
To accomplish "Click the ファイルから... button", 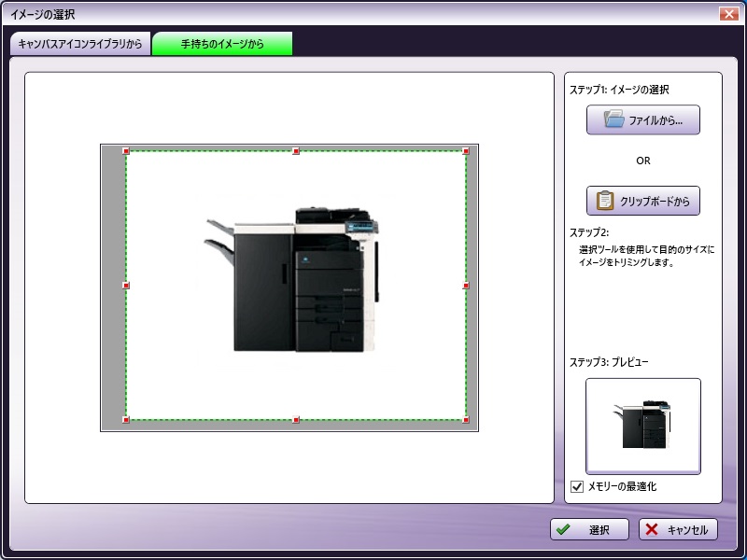I will click(642, 120).
